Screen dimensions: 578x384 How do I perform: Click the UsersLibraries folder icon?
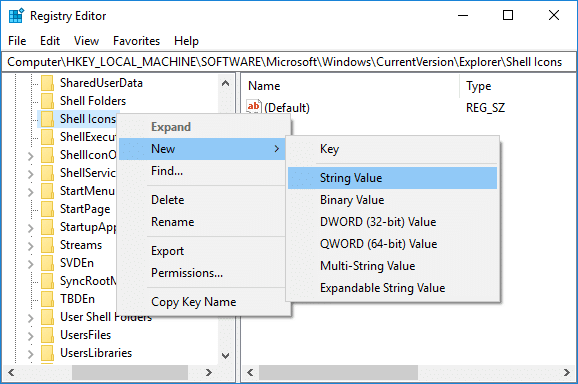pos(47,353)
